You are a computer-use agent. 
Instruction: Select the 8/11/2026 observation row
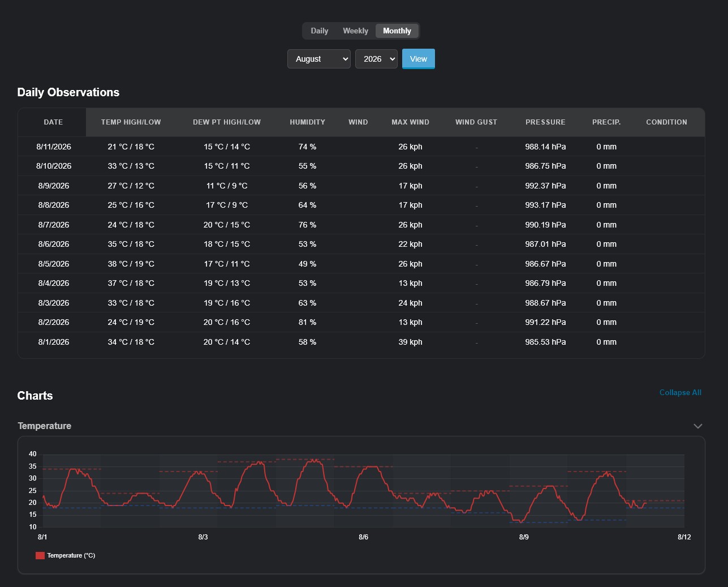pyautogui.click(x=361, y=147)
